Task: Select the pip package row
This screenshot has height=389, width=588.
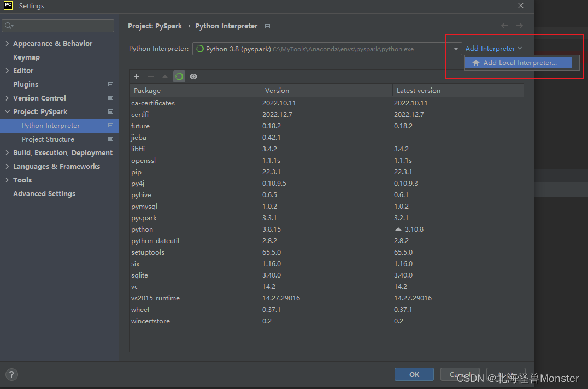Action: click(x=326, y=172)
